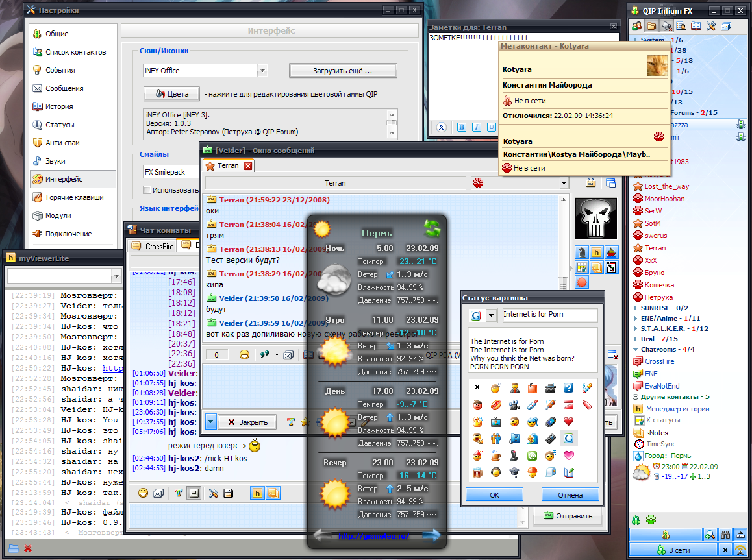
Task: Click the skull avatar in the message window
Action: (x=596, y=218)
